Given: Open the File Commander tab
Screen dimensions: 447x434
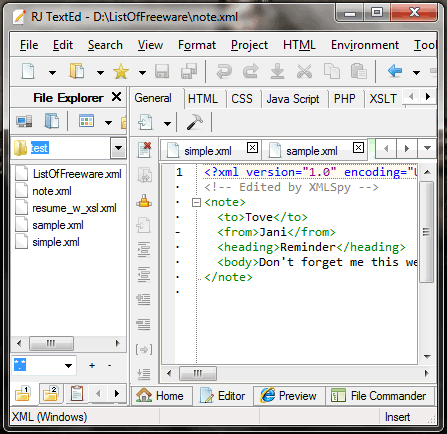Looking at the screenshot, I should 379,396.
